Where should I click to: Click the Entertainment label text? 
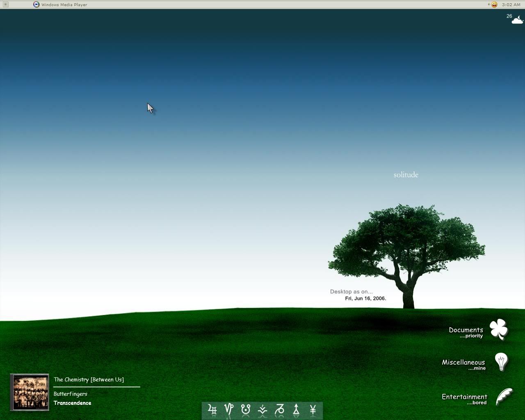[x=464, y=397]
